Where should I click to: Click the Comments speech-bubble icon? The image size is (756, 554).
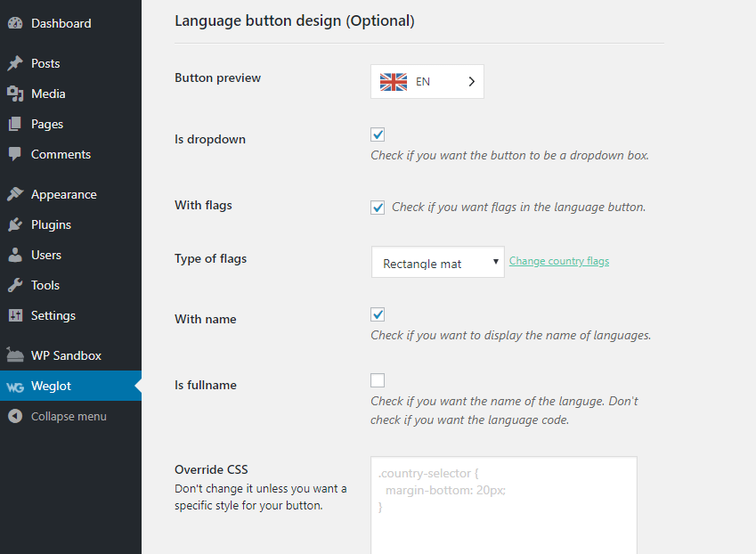14,154
